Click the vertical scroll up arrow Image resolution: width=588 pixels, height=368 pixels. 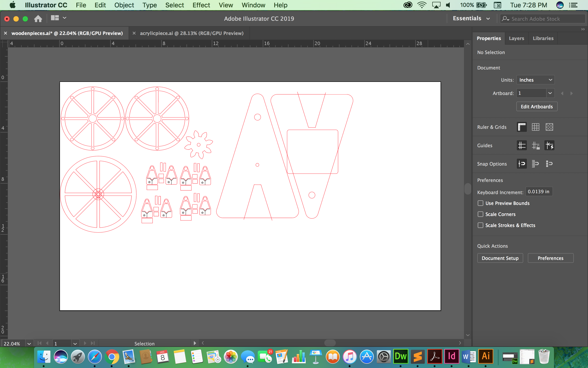coord(468,44)
